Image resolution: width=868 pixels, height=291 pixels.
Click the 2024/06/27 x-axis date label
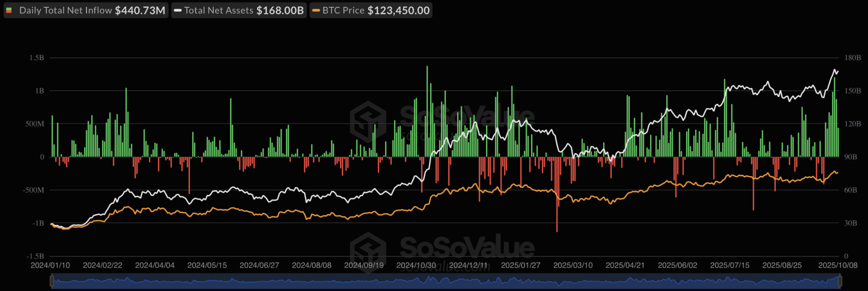coord(259,265)
